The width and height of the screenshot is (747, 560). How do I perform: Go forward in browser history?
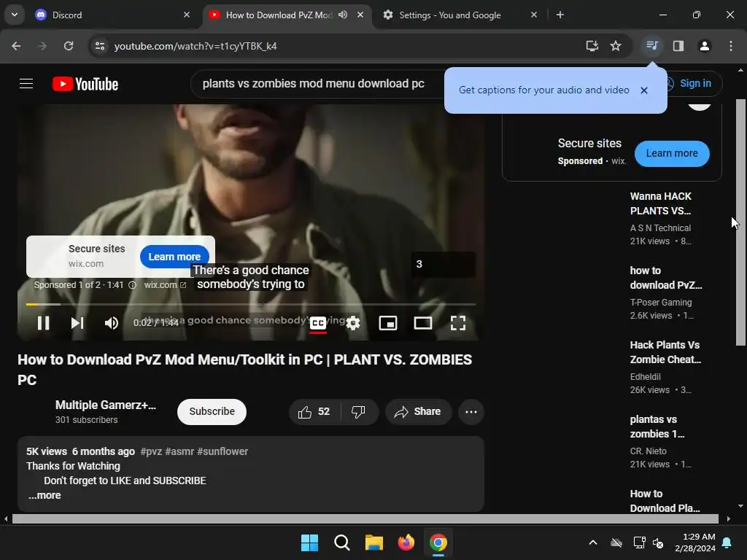click(x=42, y=46)
